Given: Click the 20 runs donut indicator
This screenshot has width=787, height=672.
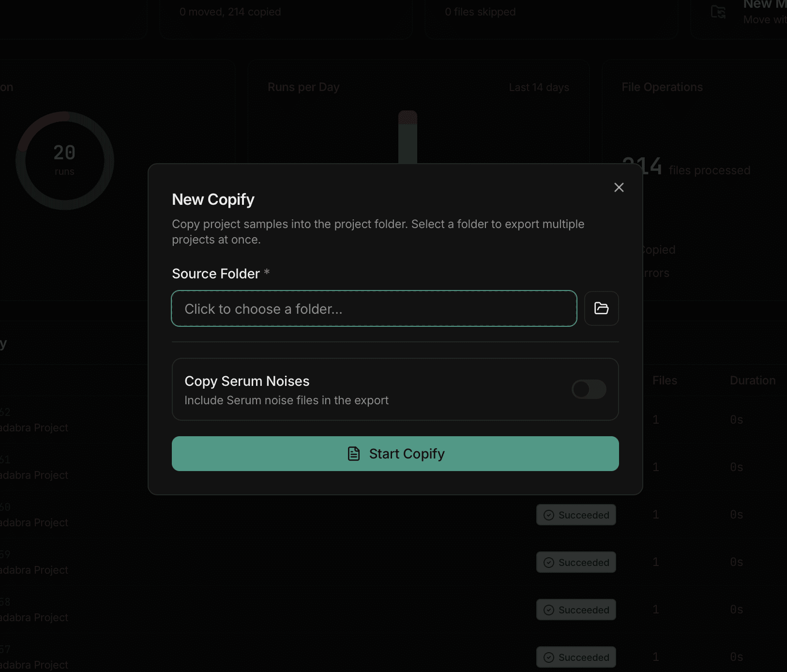Looking at the screenshot, I should coord(65,160).
